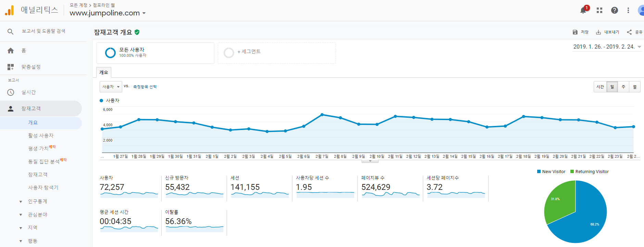Go to Home via house icon

tap(11, 51)
